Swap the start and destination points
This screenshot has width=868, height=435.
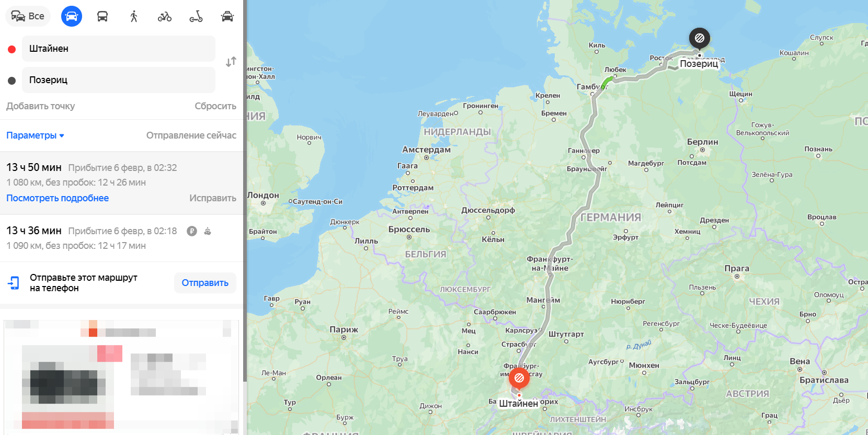tap(231, 62)
